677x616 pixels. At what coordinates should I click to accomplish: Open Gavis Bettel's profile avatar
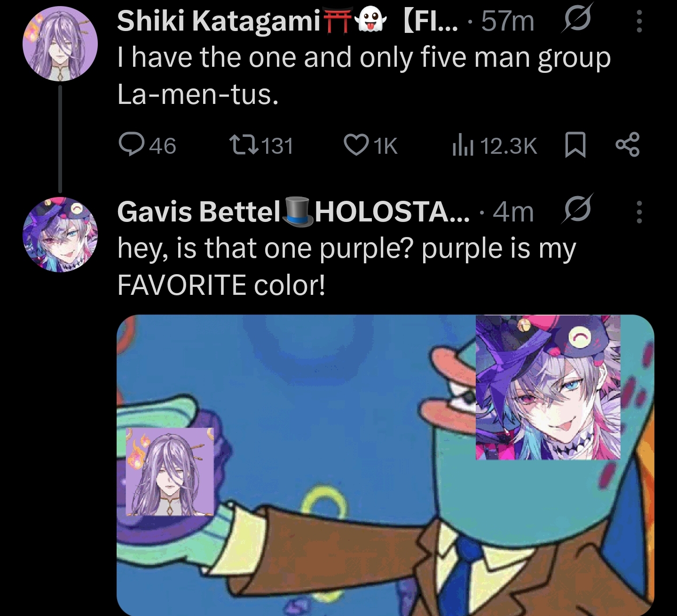(x=60, y=235)
